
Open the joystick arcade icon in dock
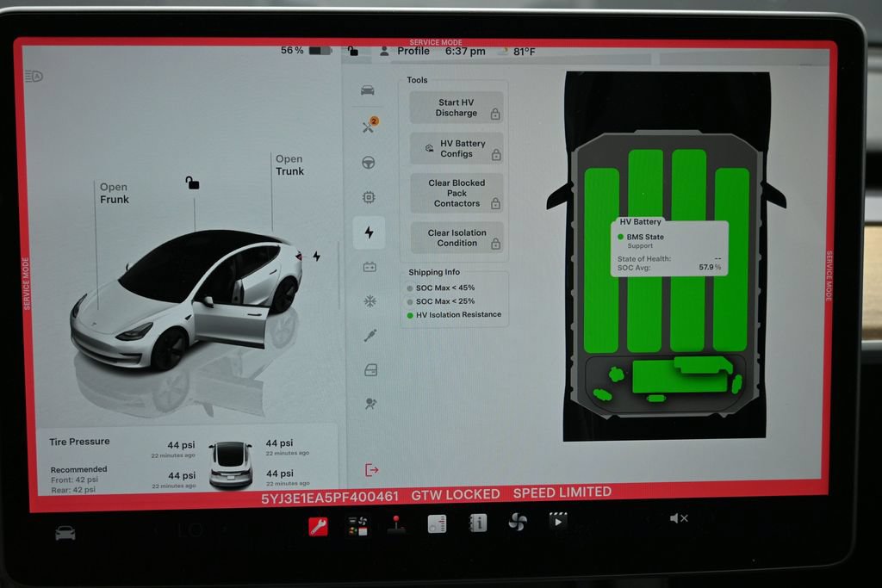pos(396,524)
